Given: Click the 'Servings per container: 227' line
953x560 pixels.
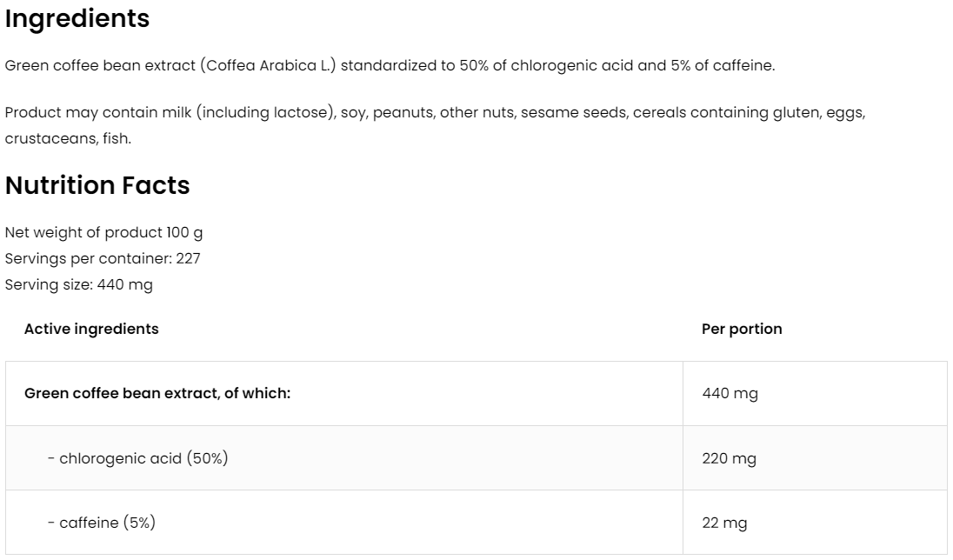Looking at the screenshot, I should coord(103,259).
